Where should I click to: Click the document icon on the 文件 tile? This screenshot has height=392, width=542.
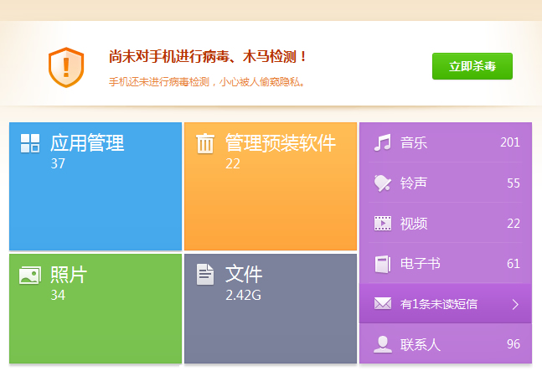click(x=205, y=275)
